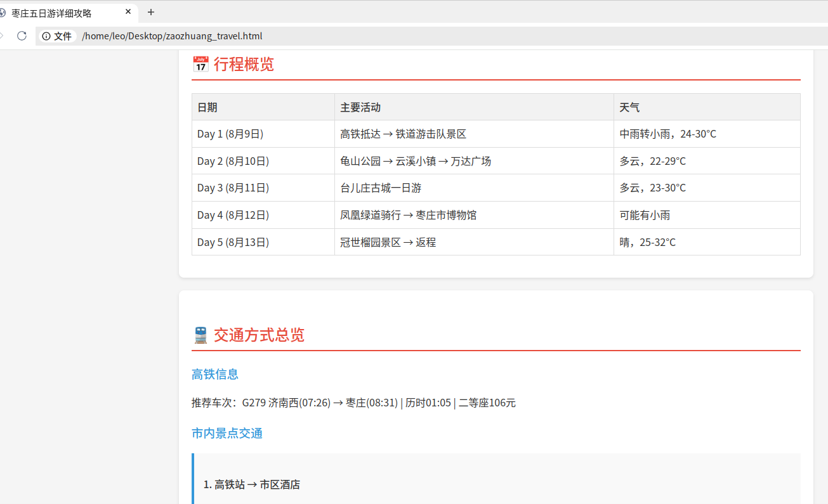Select the Day 1 (8月9日) cell
This screenshot has width=828, height=504.
coord(263,134)
